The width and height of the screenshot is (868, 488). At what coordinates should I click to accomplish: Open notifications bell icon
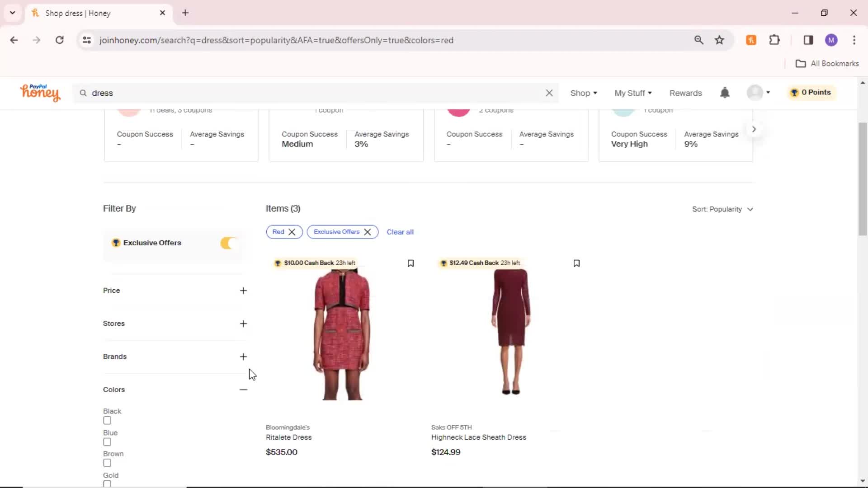[725, 93]
